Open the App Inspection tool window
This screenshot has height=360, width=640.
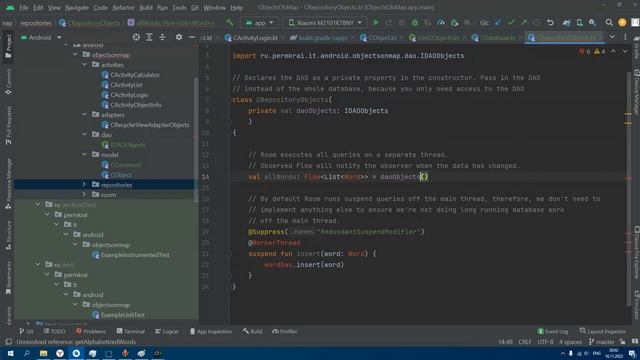pyautogui.click(x=211, y=331)
